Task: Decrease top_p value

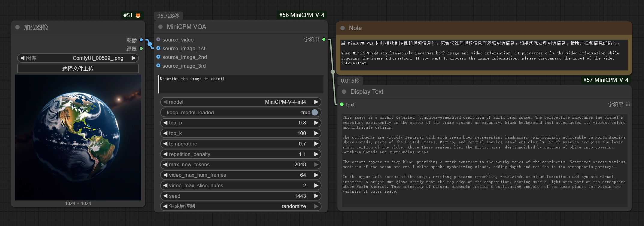Action: pyautogui.click(x=165, y=123)
